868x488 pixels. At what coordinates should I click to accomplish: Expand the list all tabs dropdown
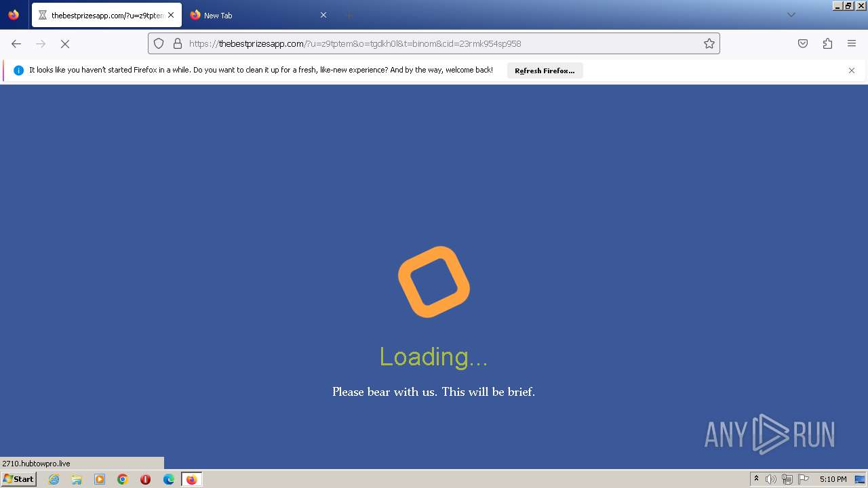[x=791, y=15]
